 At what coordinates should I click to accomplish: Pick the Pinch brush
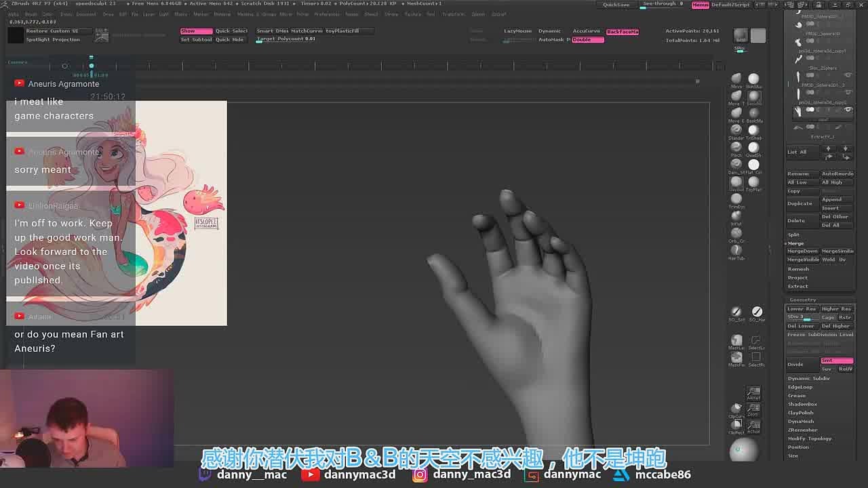736,146
